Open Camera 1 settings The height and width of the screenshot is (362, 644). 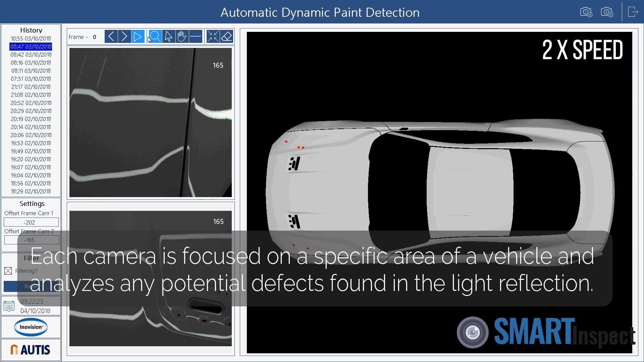pos(586,12)
